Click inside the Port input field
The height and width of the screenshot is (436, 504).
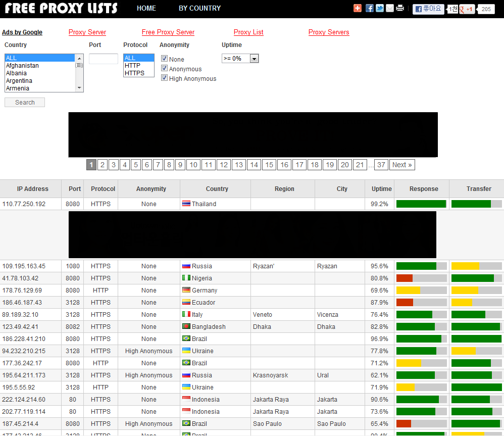click(x=104, y=59)
